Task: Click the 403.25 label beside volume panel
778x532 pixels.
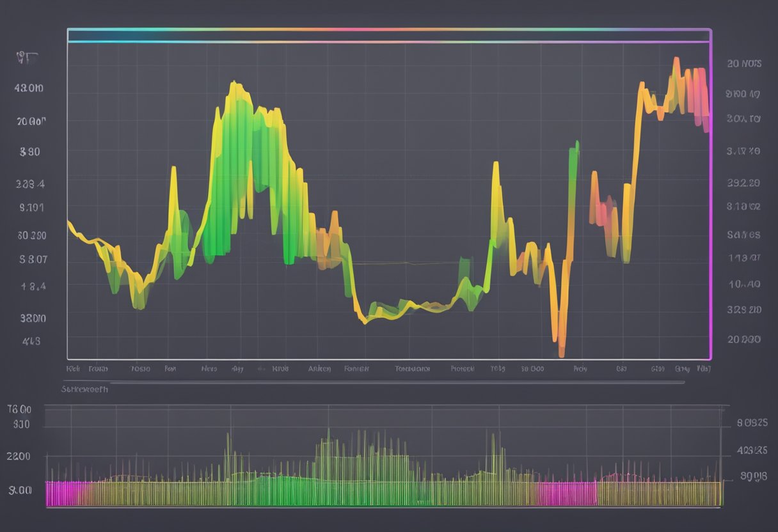Action: click(x=752, y=450)
